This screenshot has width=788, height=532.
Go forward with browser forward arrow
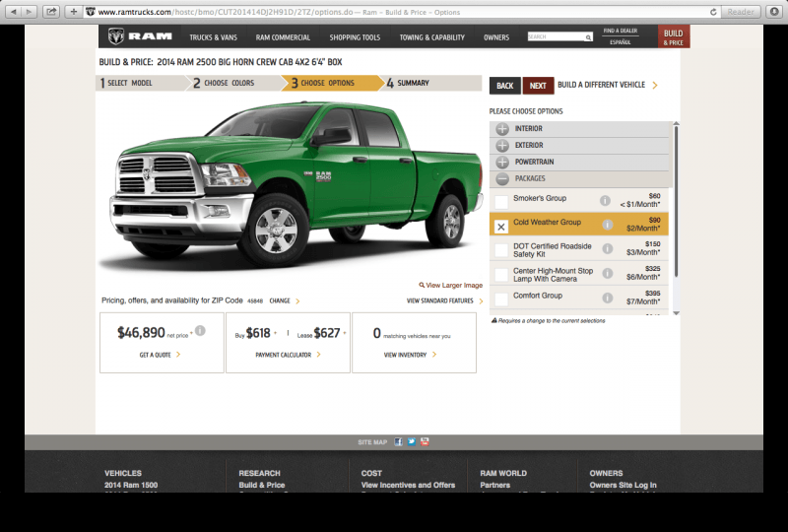(x=30, y=12)
